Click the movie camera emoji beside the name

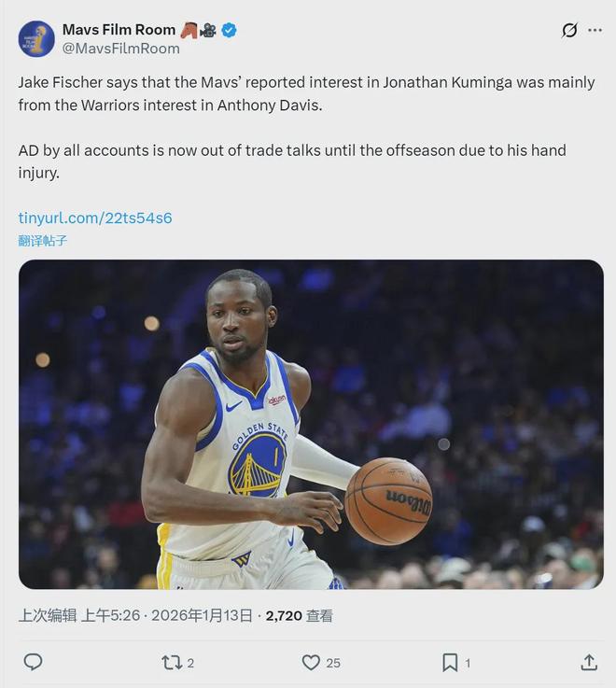coord(208,30)
